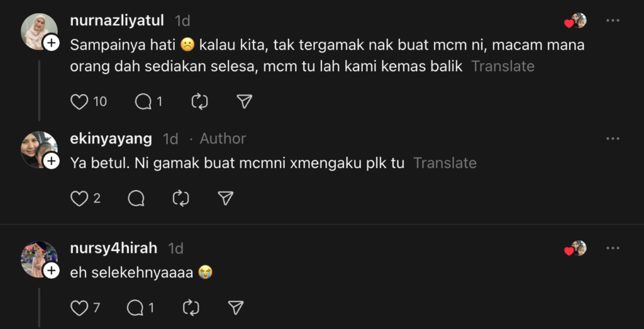Open nurnazliyatul's profile from username
The image size is (644, 329).
click(x=118, y=21)
